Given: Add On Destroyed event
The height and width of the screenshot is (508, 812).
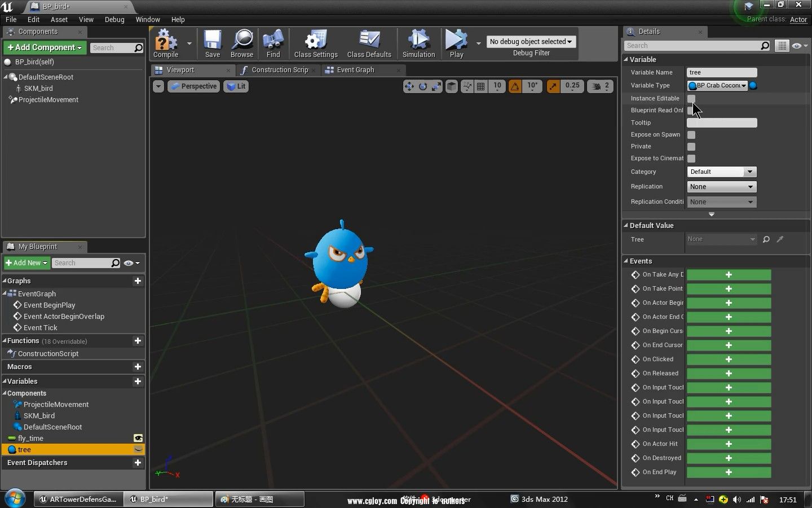Looking at the screenshot, I should [729, 458].
